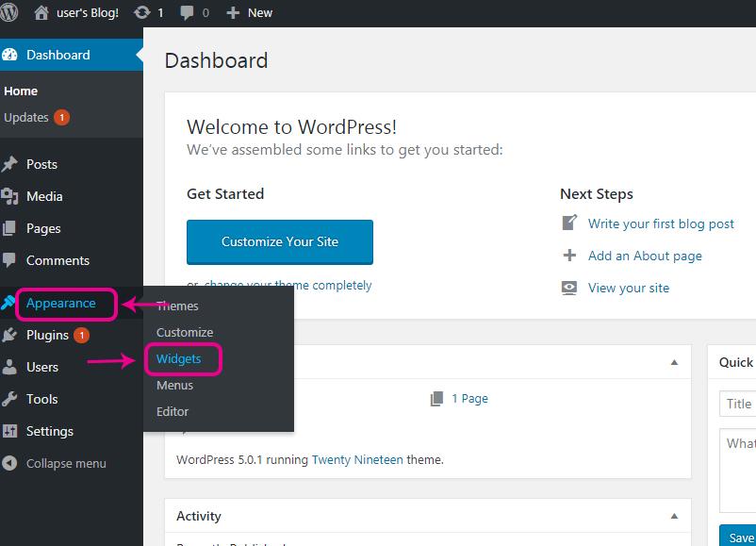Click the Activity panel heading

[199, 516]
